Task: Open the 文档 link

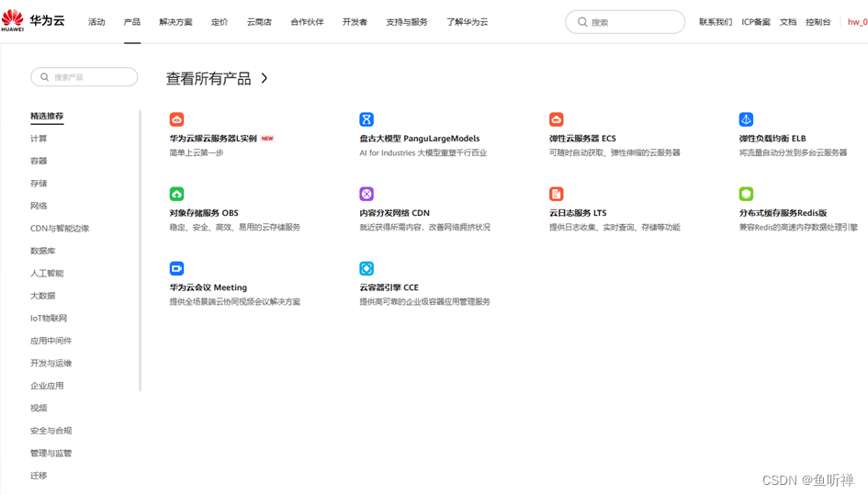Action: pos(788,22)
